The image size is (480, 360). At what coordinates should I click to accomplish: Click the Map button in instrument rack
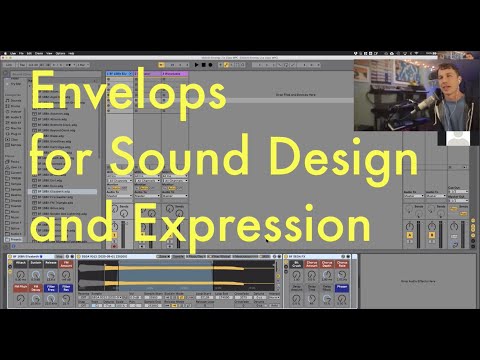pos(59,257)
